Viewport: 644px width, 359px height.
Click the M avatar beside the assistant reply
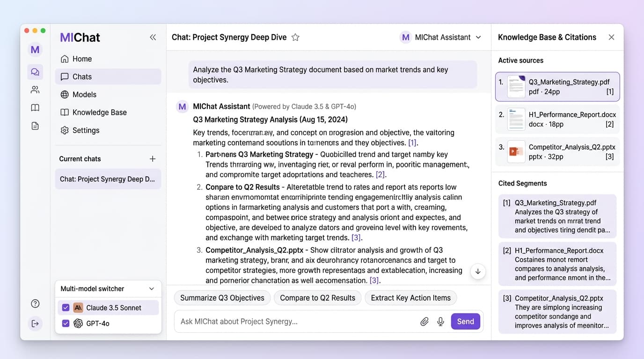(x=182, y=107)
